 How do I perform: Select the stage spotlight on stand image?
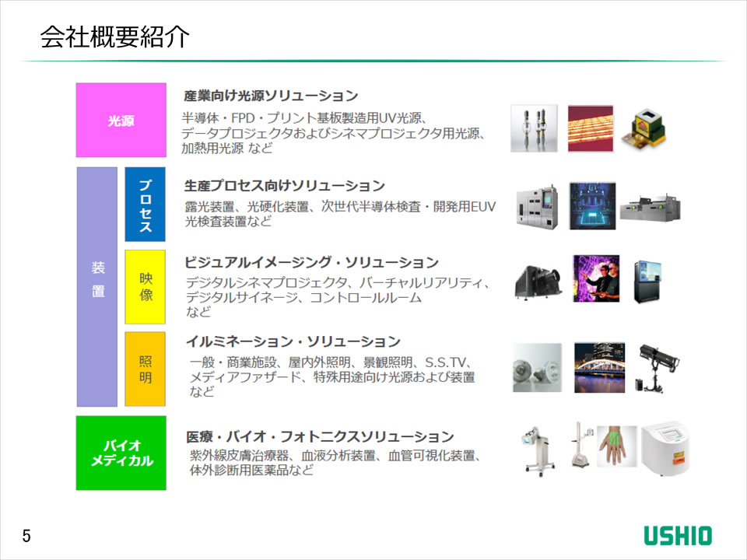[x=657, y=367]
